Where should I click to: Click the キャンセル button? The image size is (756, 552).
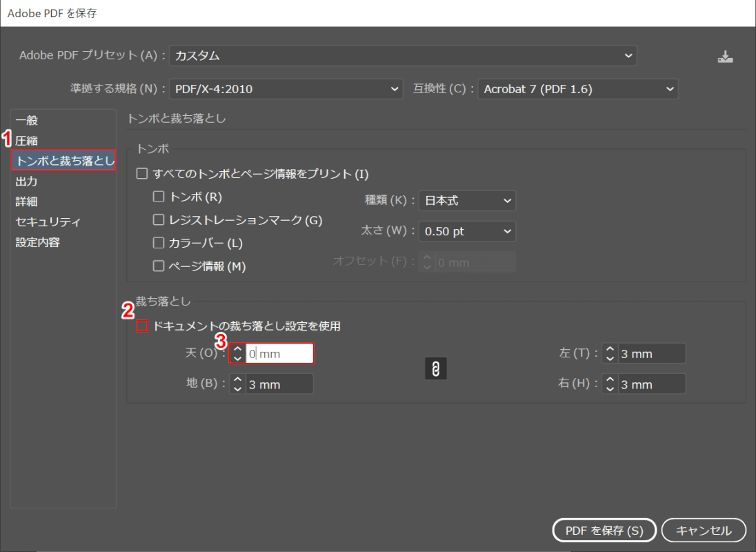pyautogui.click(x=704, y=531)
